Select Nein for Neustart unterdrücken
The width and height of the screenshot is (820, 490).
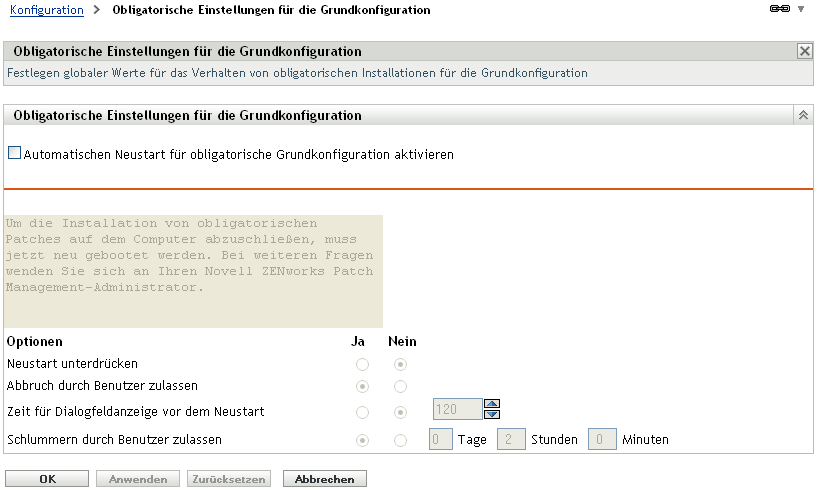coord(400,364)
